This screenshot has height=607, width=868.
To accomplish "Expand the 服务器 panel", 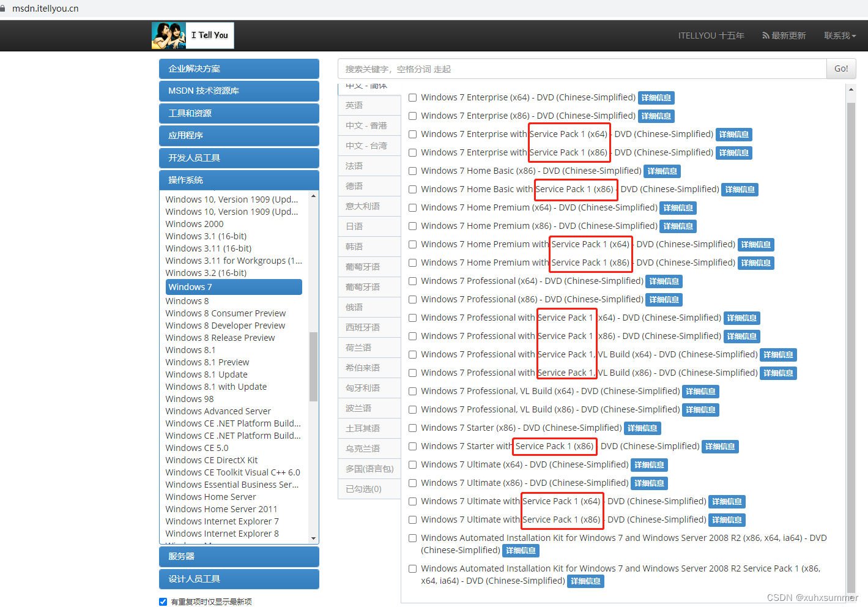I will click(239, 556).
